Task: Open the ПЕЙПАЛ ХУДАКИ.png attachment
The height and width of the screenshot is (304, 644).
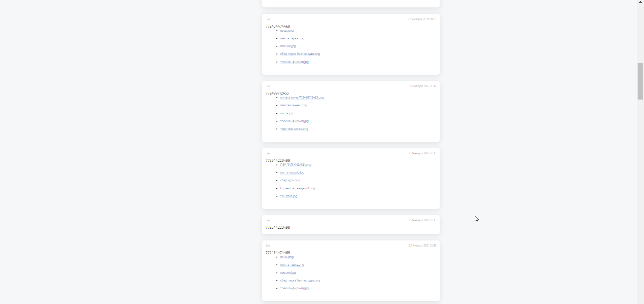Action: (296, 165)
